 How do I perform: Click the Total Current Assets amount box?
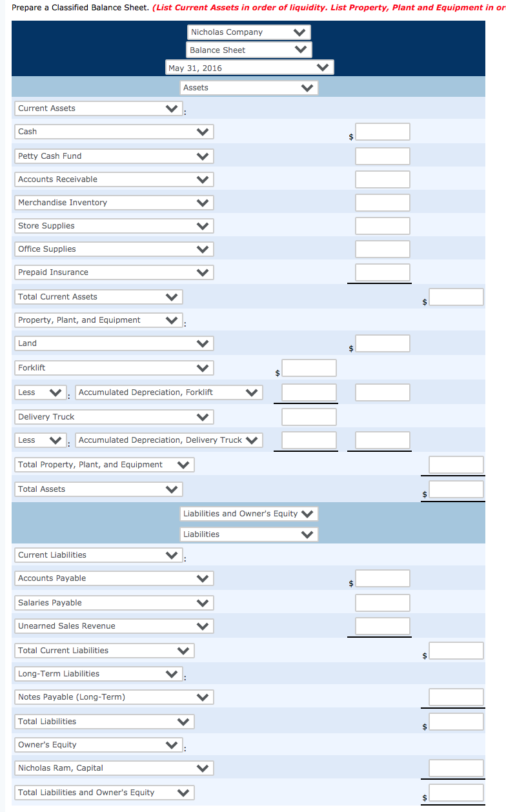[456, 296]
